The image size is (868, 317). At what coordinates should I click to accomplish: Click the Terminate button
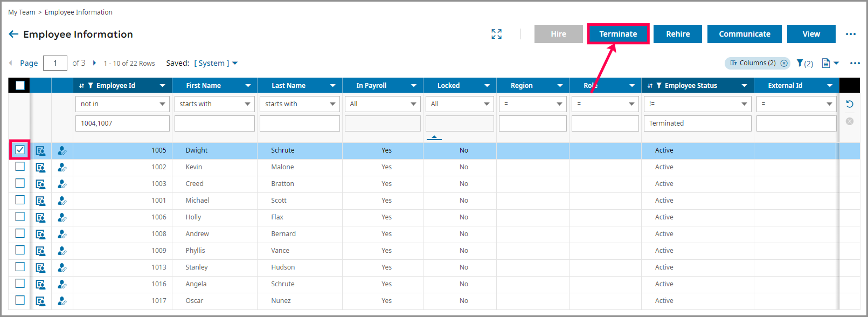(618, 34)
